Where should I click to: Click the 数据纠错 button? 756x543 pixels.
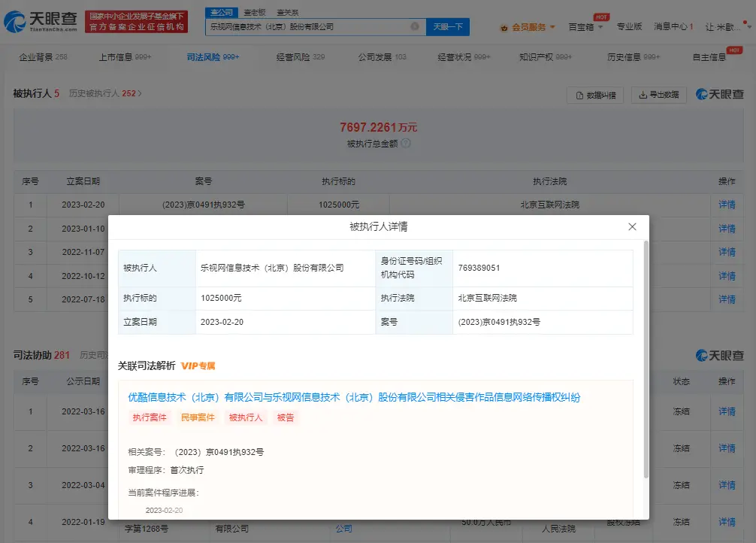click(595, 95)
